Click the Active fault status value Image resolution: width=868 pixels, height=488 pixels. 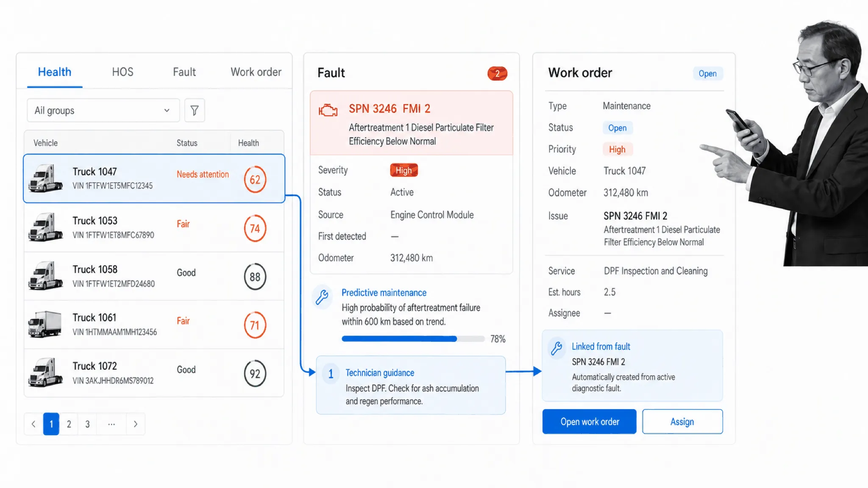[x=402, y=192]
